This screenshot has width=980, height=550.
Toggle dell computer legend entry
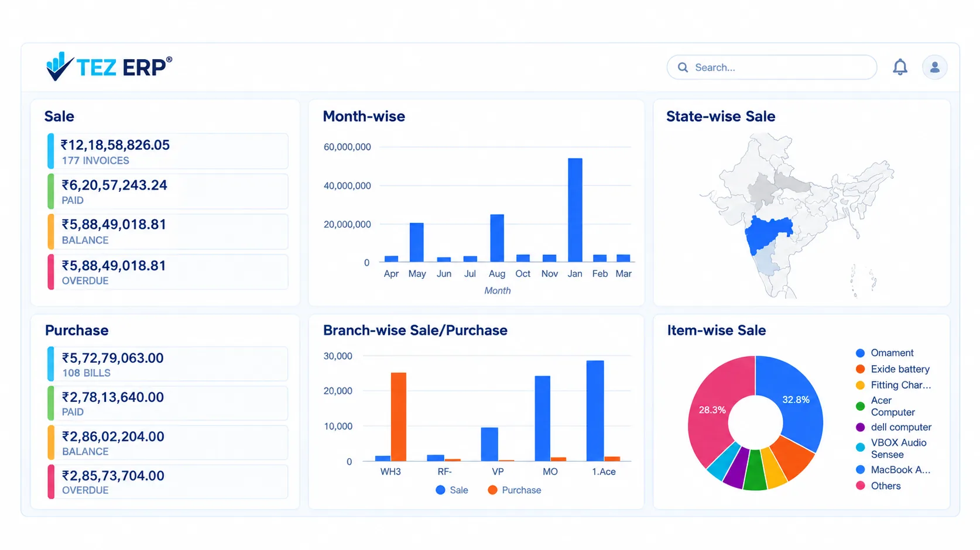(893, 427)
